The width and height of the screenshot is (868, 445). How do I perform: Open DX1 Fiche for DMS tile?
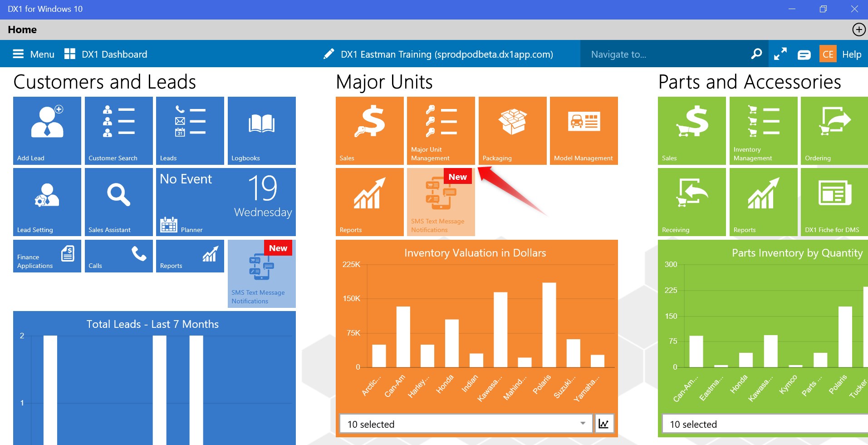point(834,202)
